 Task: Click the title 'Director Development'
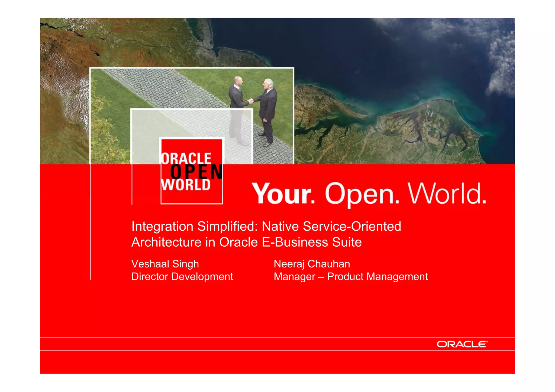tap(182, 277)
